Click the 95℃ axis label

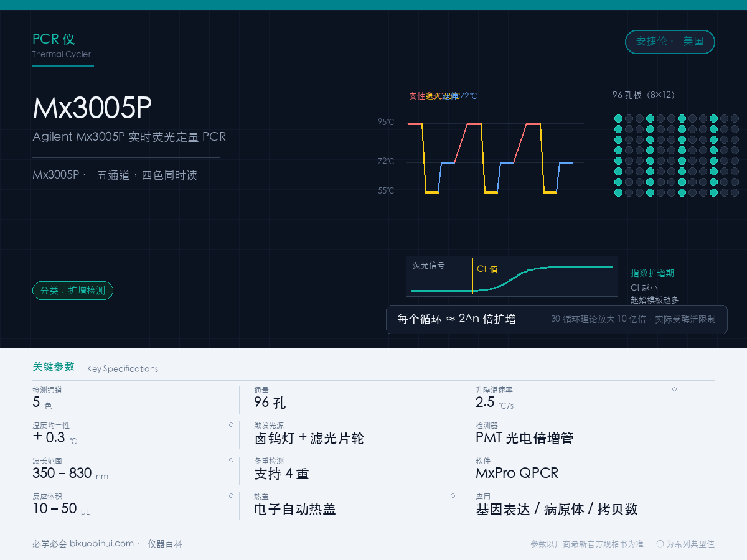[x=386, y=123]
